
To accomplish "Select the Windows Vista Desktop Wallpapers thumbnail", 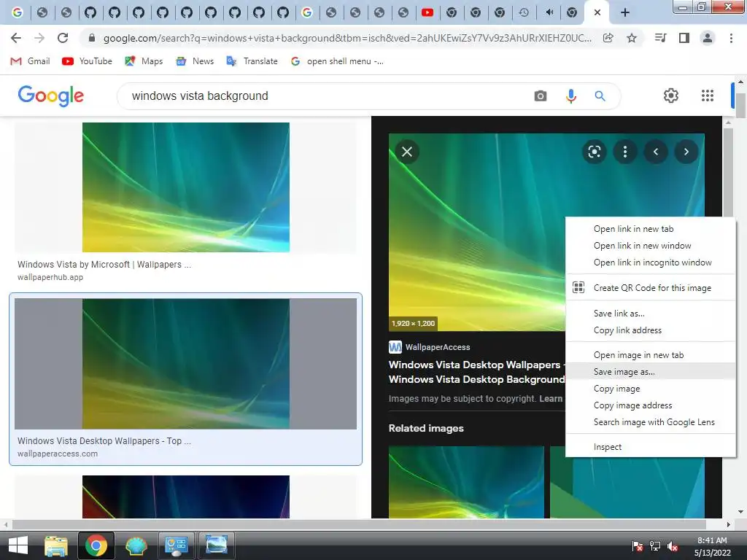I will point(186,364).
